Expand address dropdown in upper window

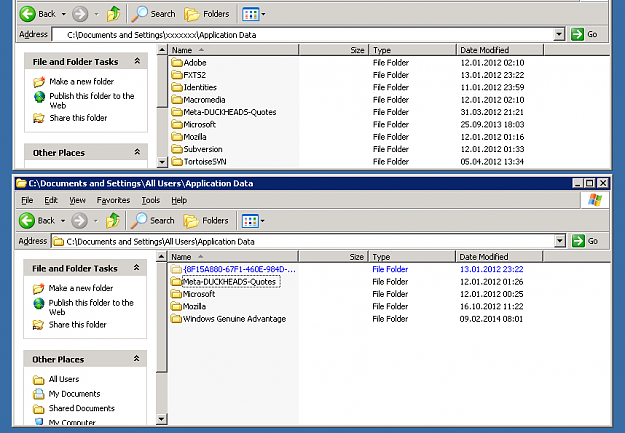pos(559,34)
